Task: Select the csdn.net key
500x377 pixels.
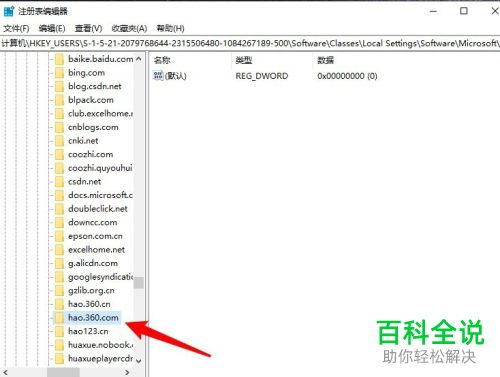Action: 84,182
